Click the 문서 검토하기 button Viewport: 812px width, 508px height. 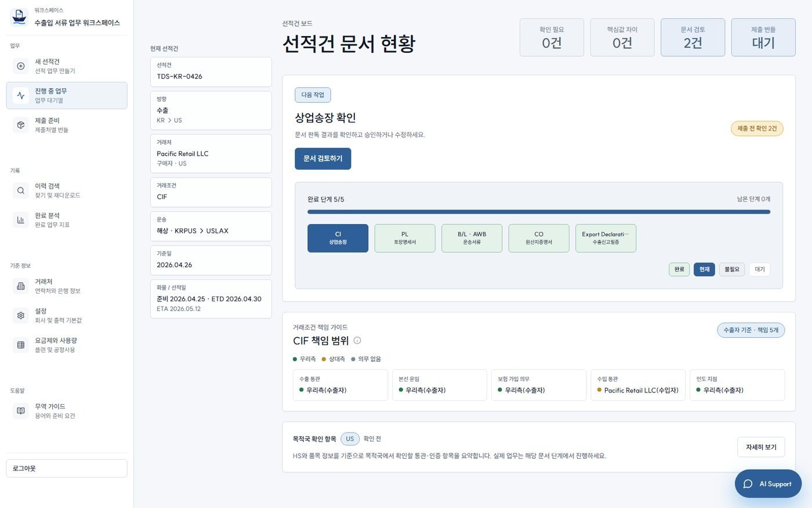click(x=323, y=158)
